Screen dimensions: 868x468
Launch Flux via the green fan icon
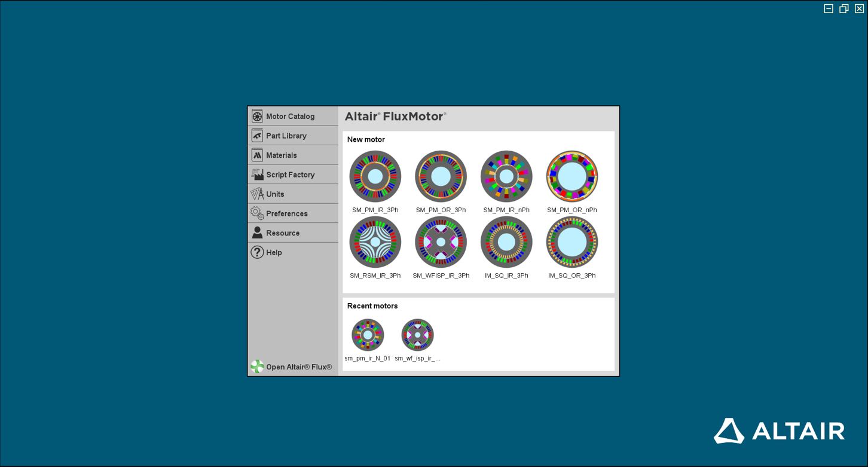[257, 366]
